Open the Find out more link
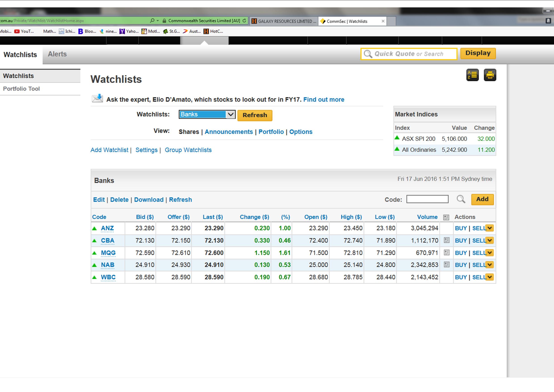The image size is (554, 392). (323, 99)
